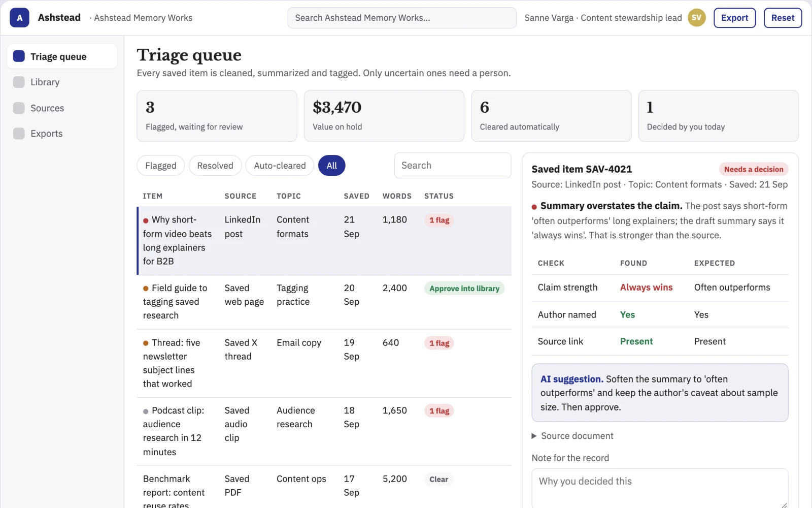Click the Flagged, waiting for review card

tap(217, 116)
